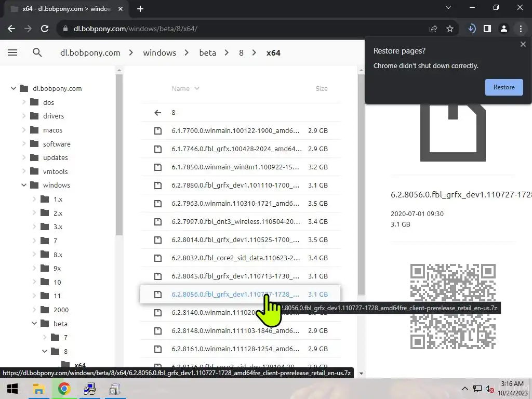Image resolution: width=532 pixels, height=399 pixels.
Task: Open the Chrome downloads icon
Action: pyautogui.click(x=471, y=29)
